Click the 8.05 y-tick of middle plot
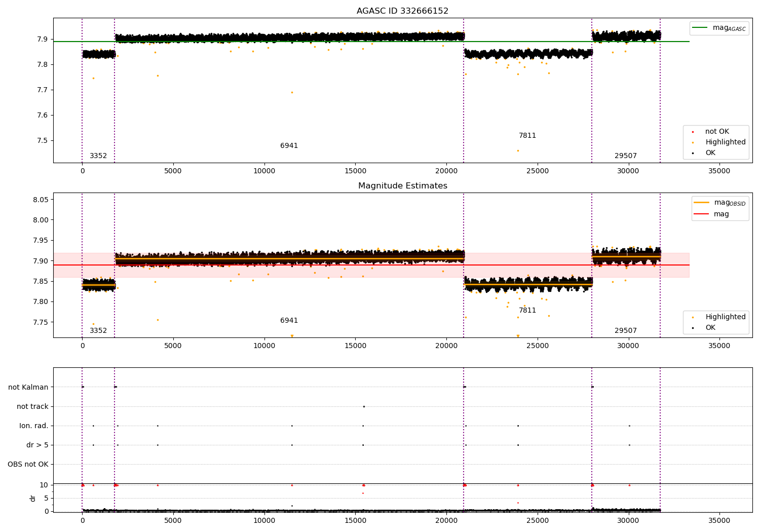760x532 pixels. tap(41, 200)
